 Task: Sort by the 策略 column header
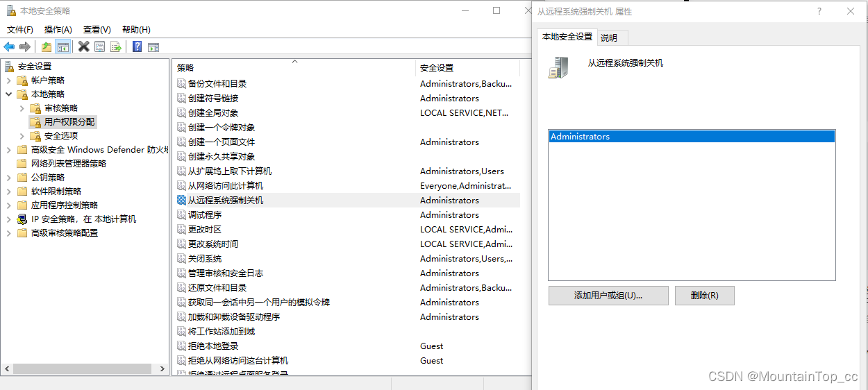pyautogui.click(x=293, y=68)
